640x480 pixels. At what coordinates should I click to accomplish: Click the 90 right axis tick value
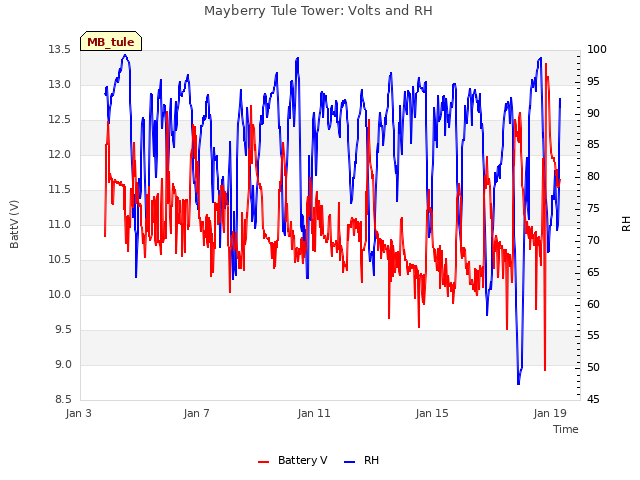click(x=593, y=113)
